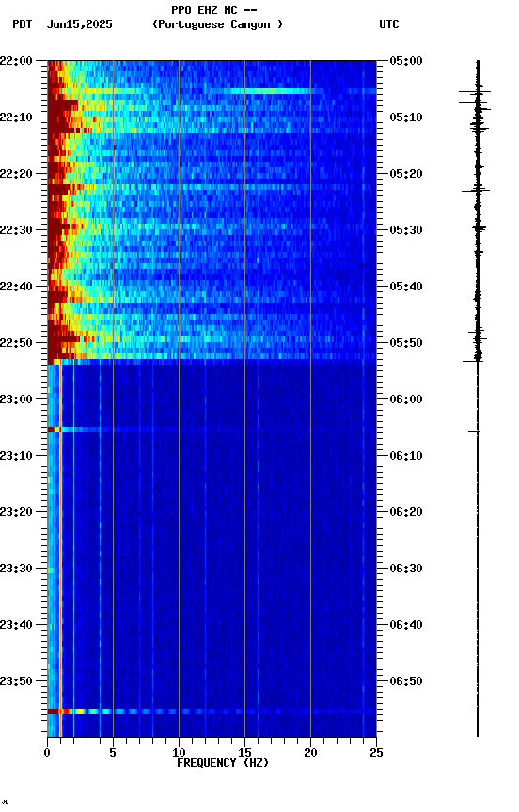Click the 22:00 PDT time label
The image size is (519, 812).
point(16,61)
